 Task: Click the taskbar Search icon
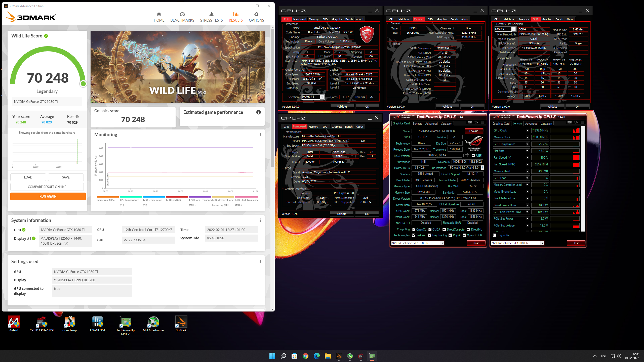click(283, 356)
